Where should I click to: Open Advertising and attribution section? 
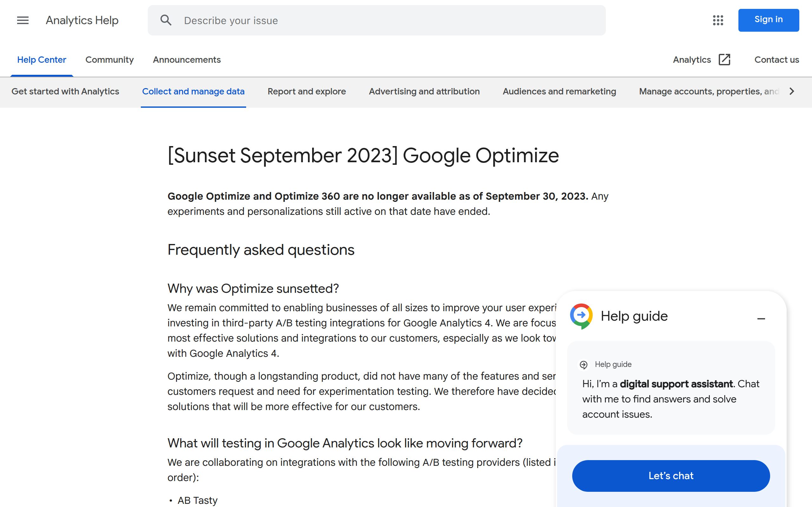424,91
